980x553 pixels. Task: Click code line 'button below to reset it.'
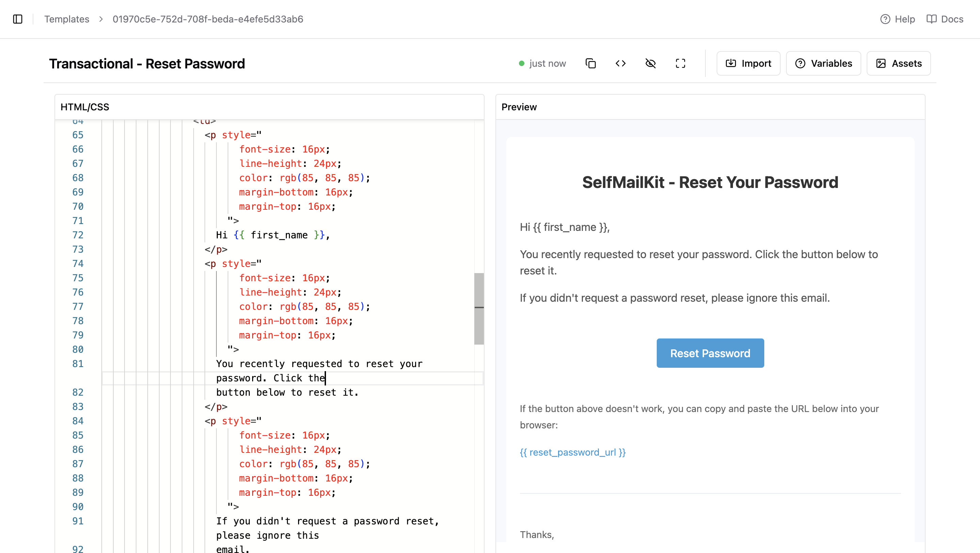[287, 392]
